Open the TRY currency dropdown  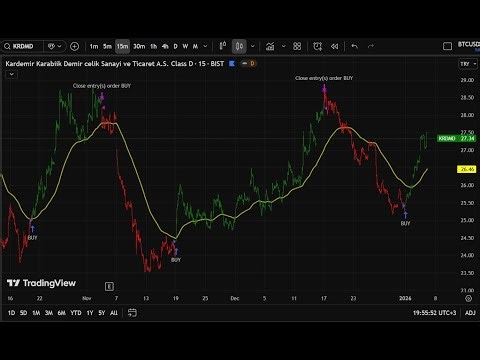468,64
